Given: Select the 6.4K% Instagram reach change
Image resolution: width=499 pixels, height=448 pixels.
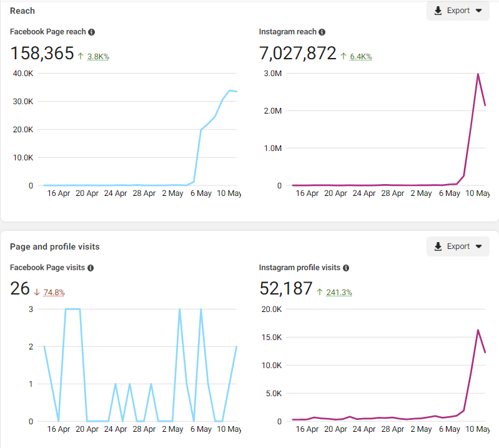Looking at the screenshot, I should click(360, 57).
